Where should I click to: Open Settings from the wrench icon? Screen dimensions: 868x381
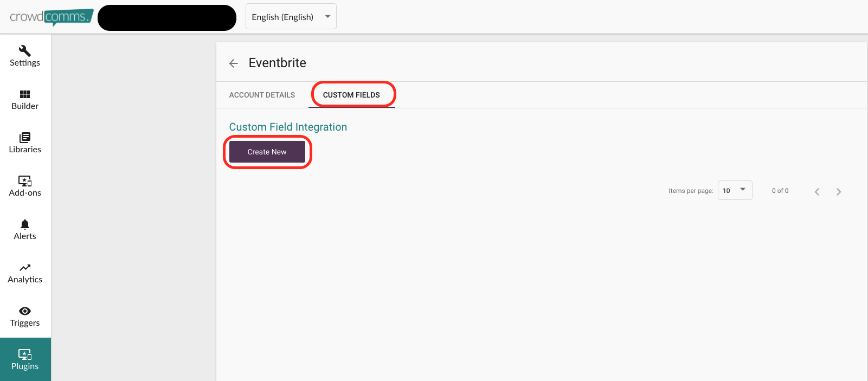(x=25, y=50)
